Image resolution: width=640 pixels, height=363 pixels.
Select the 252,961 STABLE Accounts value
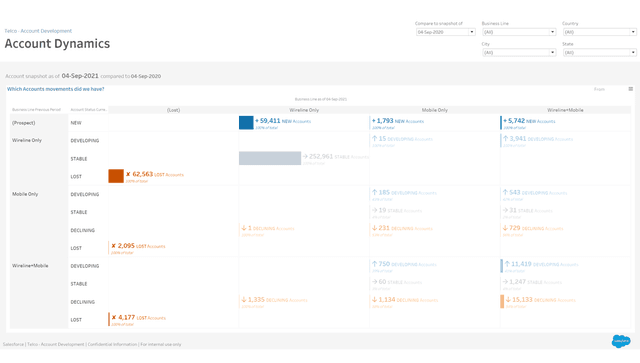[336, 156]
